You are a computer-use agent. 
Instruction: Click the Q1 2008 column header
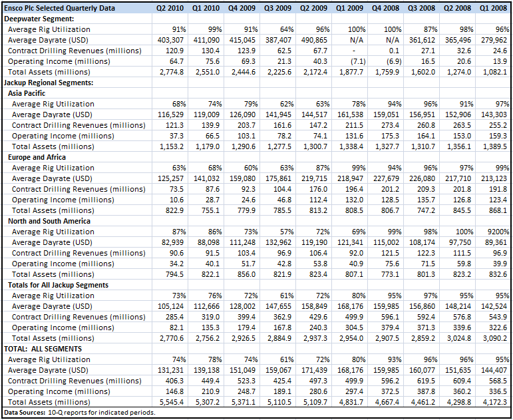pyautogui.click(x=493, y=8)
